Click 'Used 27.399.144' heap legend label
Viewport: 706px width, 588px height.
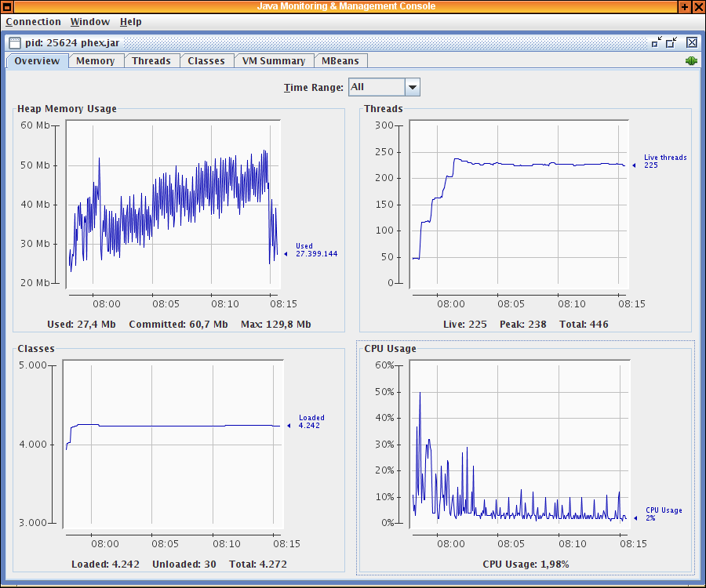(x=316, y=250)
